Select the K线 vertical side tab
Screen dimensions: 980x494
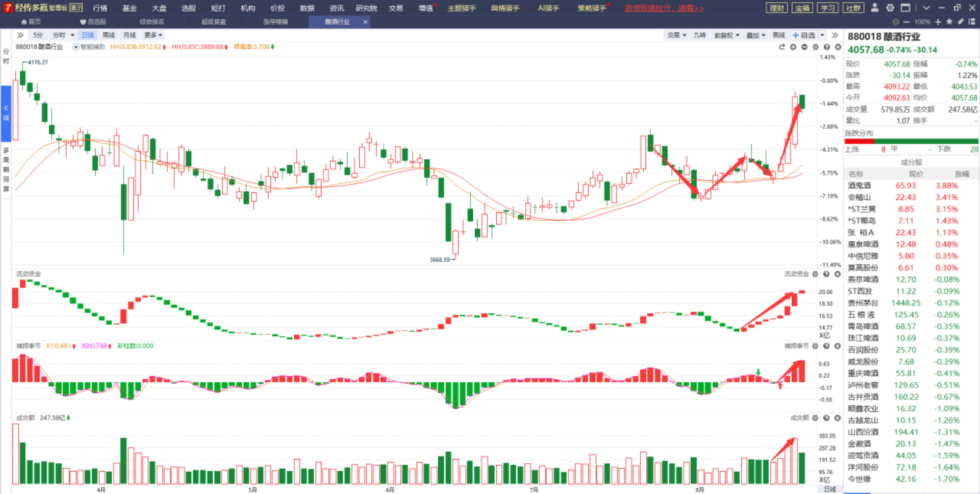[x=6, y=113]
